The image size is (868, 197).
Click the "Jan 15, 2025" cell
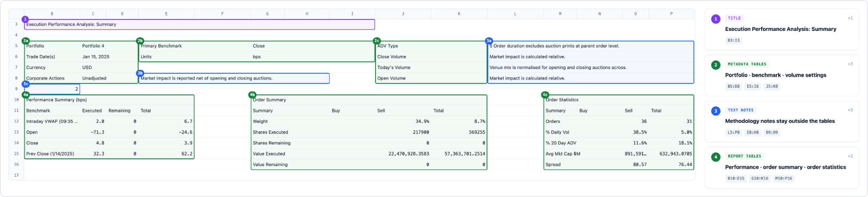click(109, 57)
